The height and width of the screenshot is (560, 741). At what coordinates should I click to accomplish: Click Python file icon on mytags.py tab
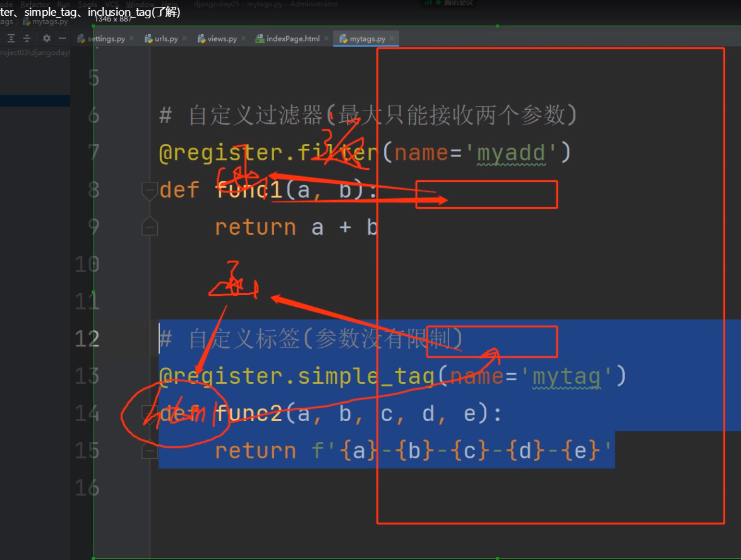pyautogui.click(x=344, y=39)
